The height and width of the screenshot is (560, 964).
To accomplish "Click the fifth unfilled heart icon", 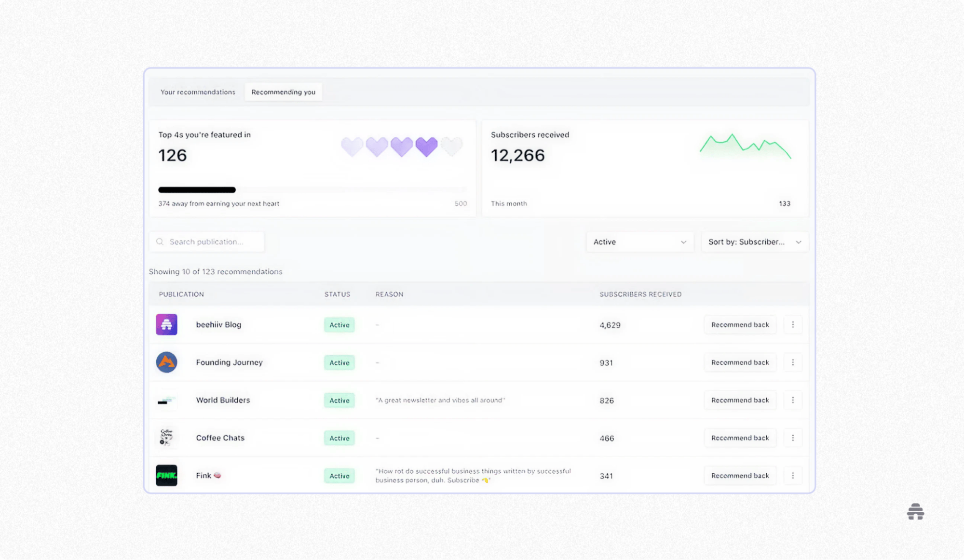I will 452,146.
